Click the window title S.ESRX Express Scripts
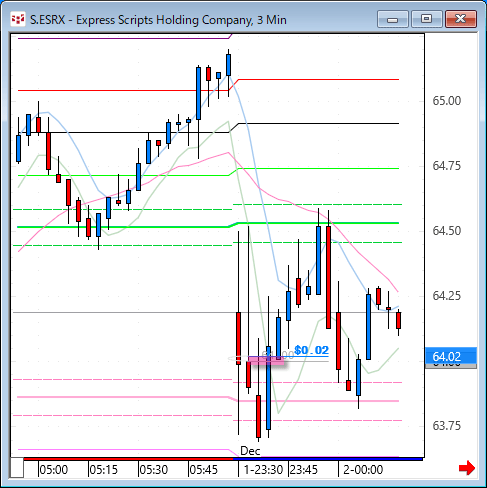This screenshot has width=487, height=488. tap(158, 20)
